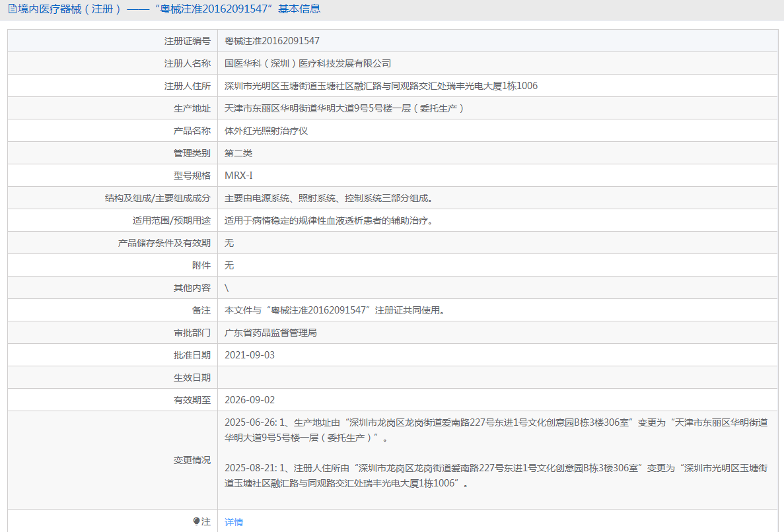Click the expiry date 2026-09-02
This screenshot has width=784, height=532.
[250, 400]
